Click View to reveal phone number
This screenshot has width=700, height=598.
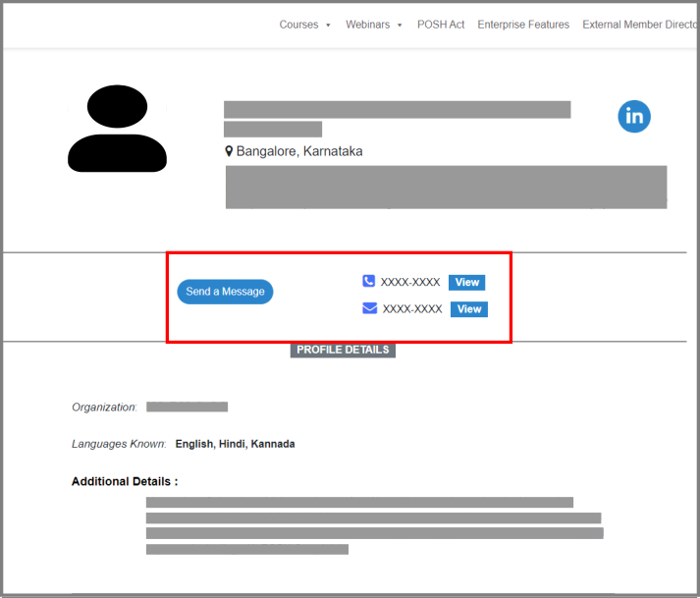tap(467, 283)
